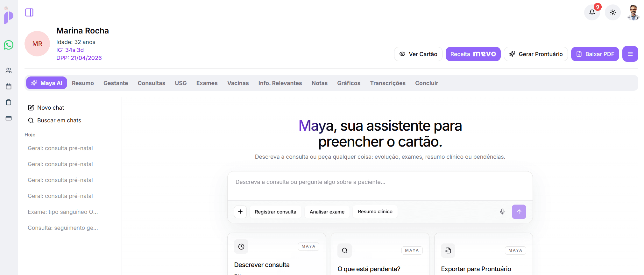Open the calendar icon in sidebar
Viewport: 644px width, 275px height.
point(9,86)
